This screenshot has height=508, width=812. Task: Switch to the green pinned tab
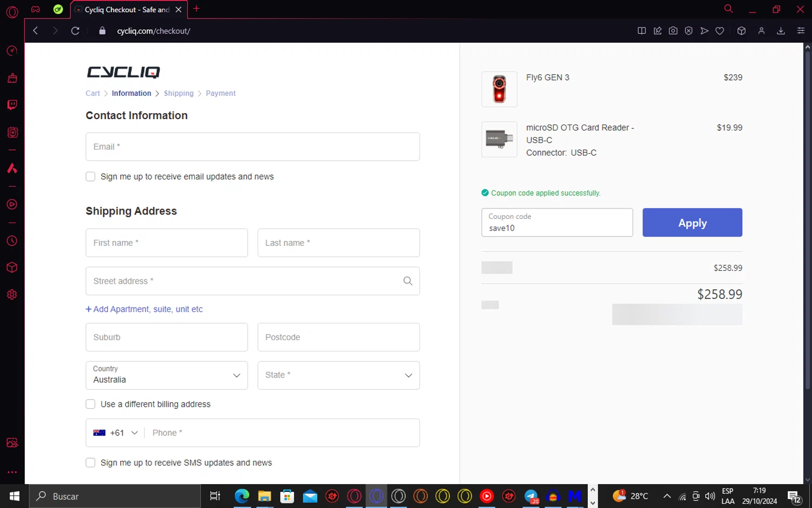[58, 9]
